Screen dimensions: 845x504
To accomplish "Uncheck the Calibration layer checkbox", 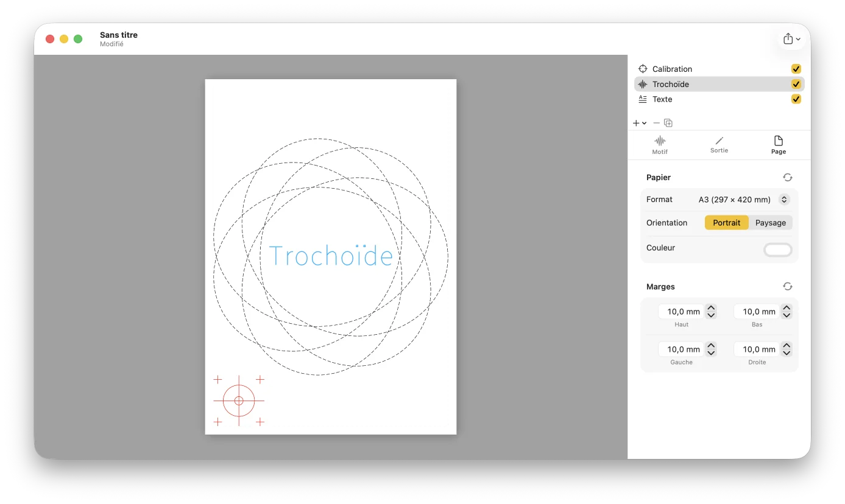I will click(796, 69).
